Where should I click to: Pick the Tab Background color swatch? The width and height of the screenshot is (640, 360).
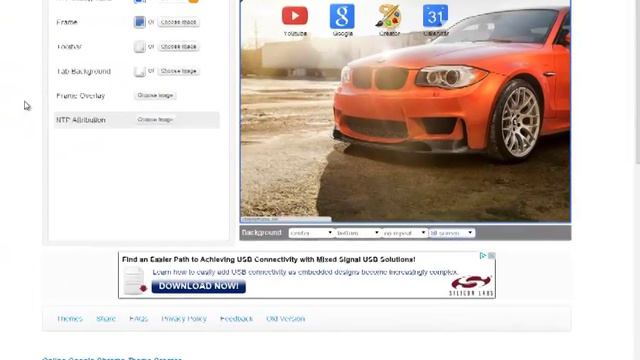[x=140, y=71]
